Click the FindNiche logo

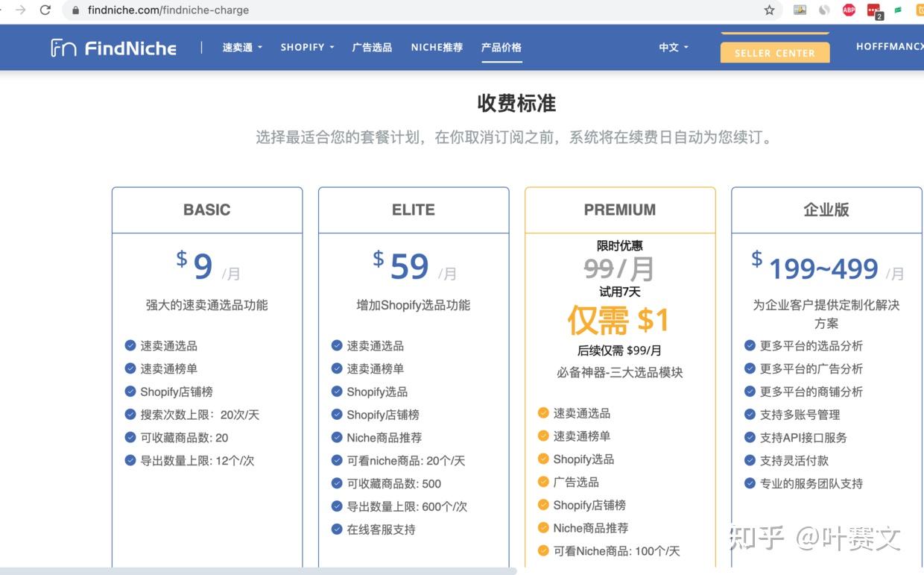(112, 47)
